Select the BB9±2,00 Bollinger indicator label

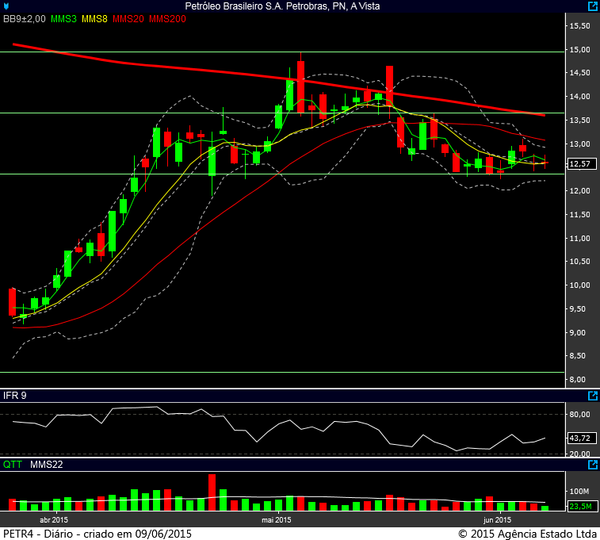tap(25, 19)
